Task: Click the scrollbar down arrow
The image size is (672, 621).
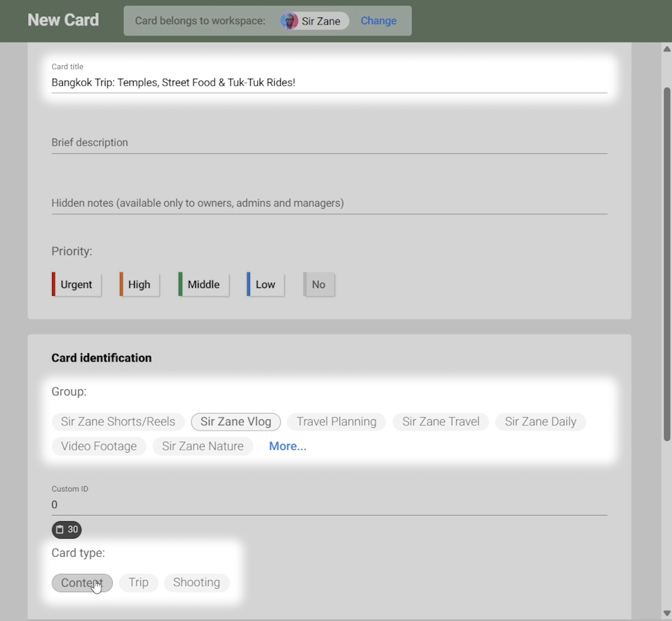Action: tap(667, 613)
